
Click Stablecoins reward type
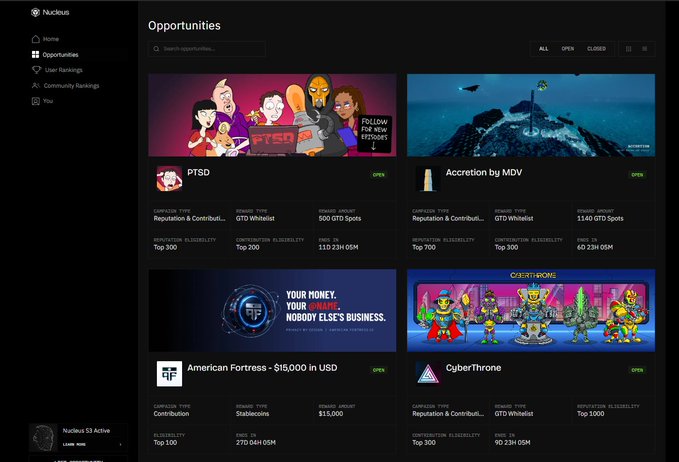coord(252,414)
